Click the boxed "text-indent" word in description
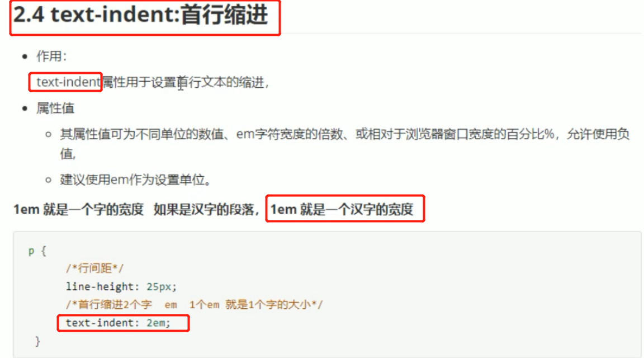The width and height of the screenshot is (644, 358). (68, 82)
